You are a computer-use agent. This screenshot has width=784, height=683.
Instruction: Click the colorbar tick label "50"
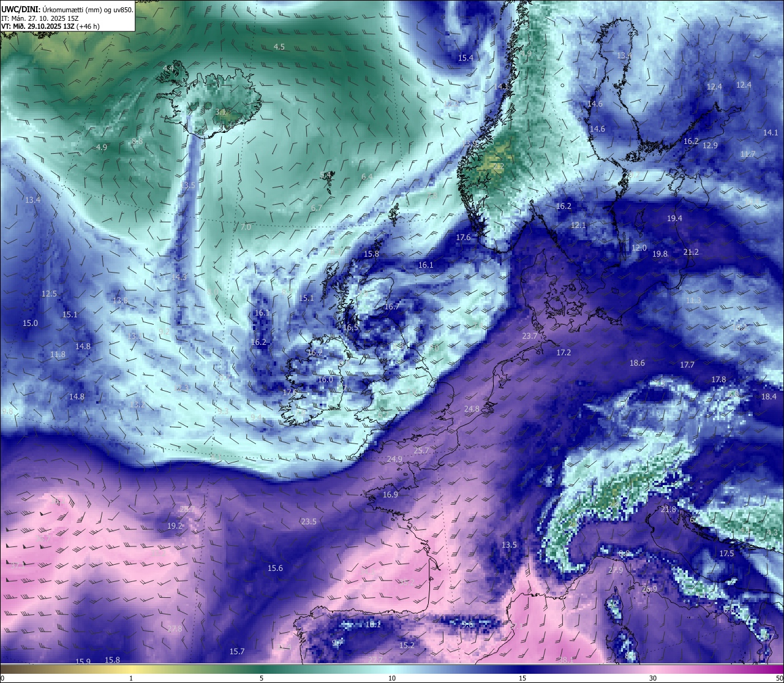tap(779, 678)
